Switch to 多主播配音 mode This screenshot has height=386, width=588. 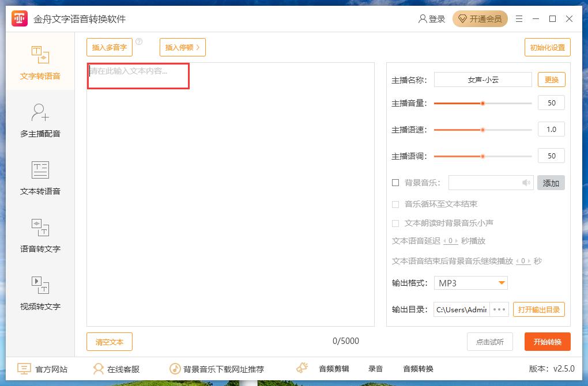(x=40, y=120)
